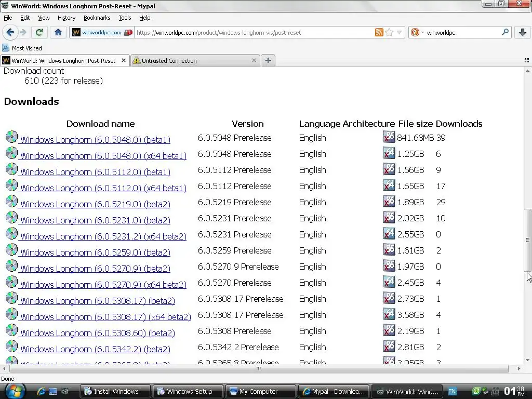The image size is (532, 399).
Task: Switch to My Computer taskbar button
Action: (261, 391)
